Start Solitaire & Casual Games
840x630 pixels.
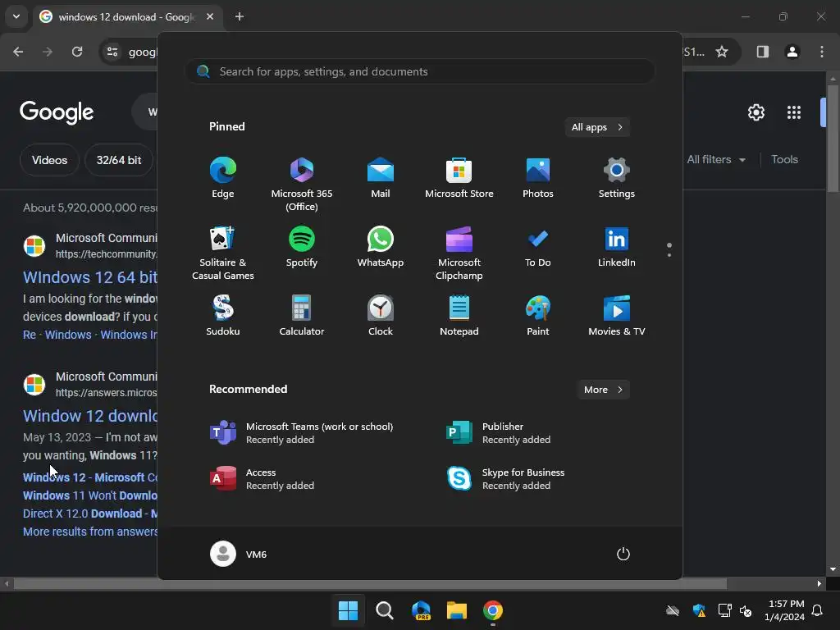(223, 253)
